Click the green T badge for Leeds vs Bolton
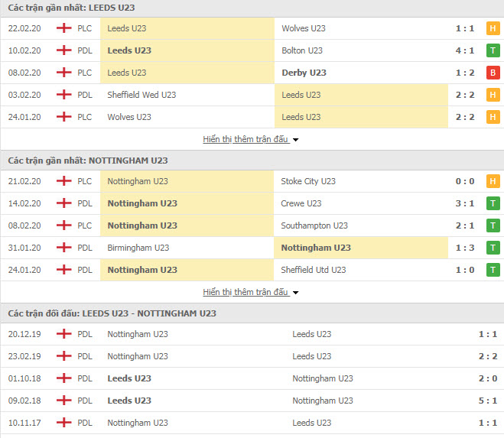Screen dimensions: 504x438 pos(493,50)
